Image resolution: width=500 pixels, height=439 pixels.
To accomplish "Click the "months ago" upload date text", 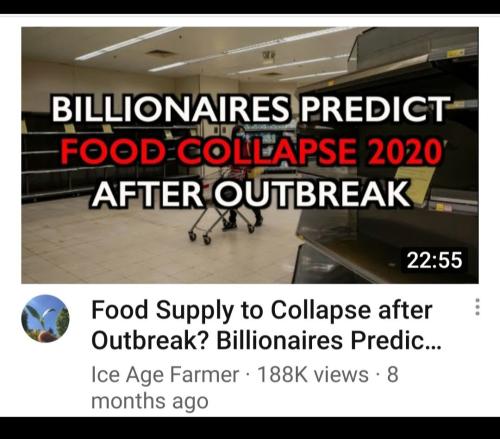I will click(150, 401).
